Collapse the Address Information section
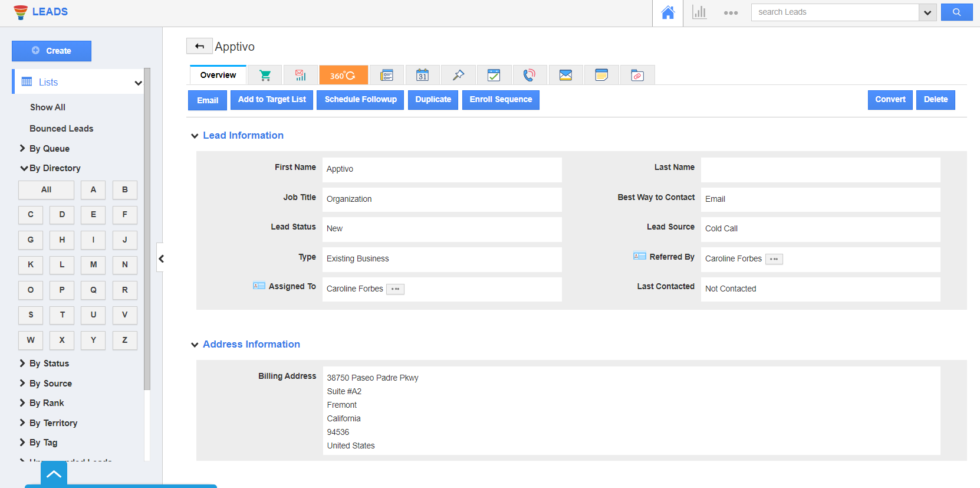Screen dimensions: 980x488 [195, 345]
